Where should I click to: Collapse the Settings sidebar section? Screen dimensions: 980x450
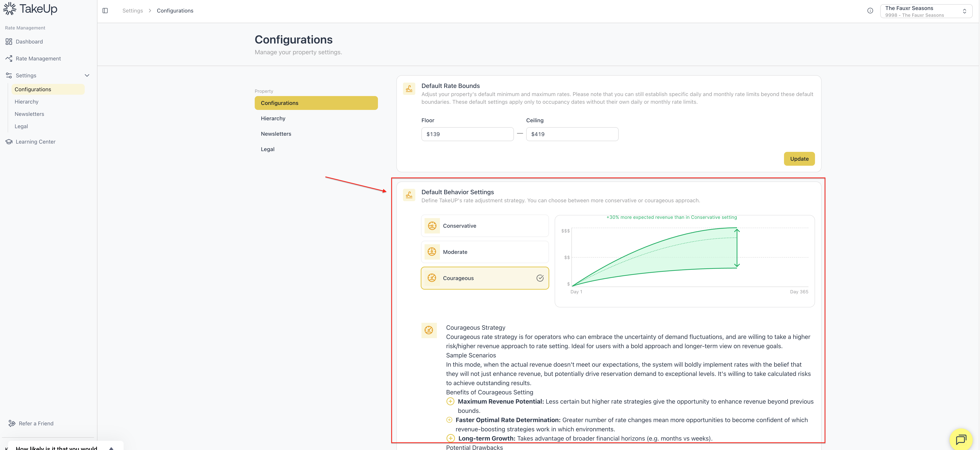pyautogui.click(x=87, y=75)
